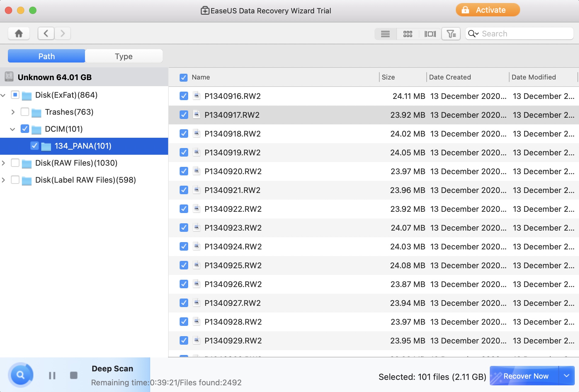Open the Recover Now dropdown arrow
The image size is (579, 392).
click(567, 376)
